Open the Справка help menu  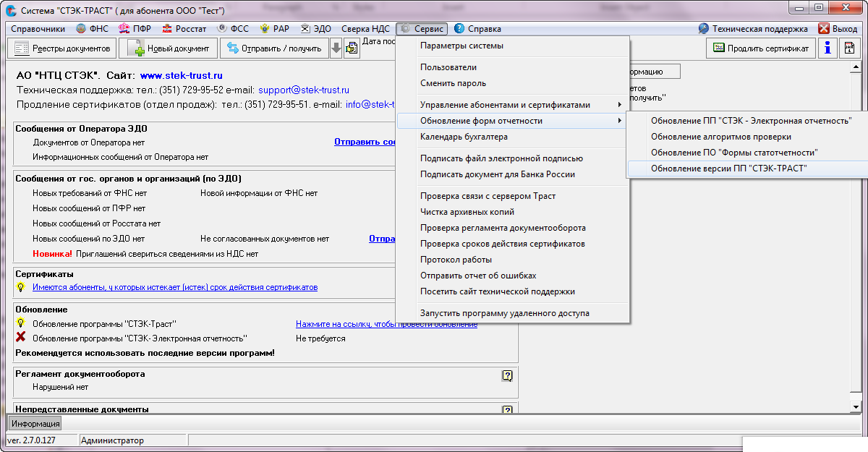[x=477, y=29]
